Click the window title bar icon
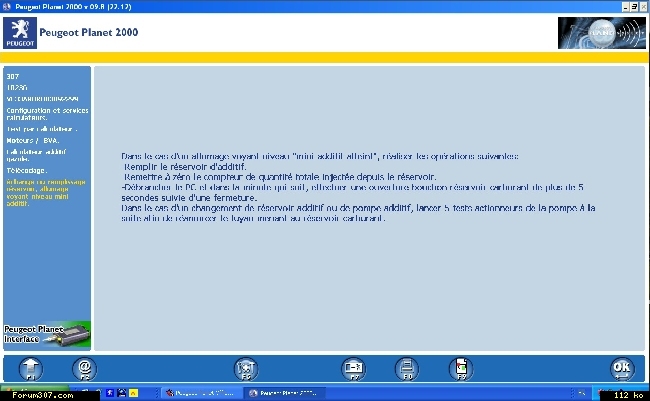This screenshot has width=650, height=401. point(6,7)
